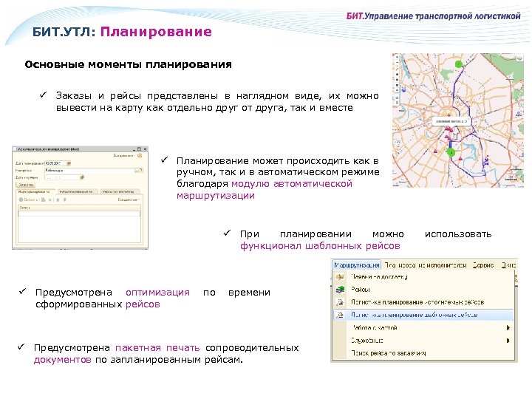Select the 'Рейсы' menu entry
The width and height of the screenshot is (532, 399).
[423, 290]
